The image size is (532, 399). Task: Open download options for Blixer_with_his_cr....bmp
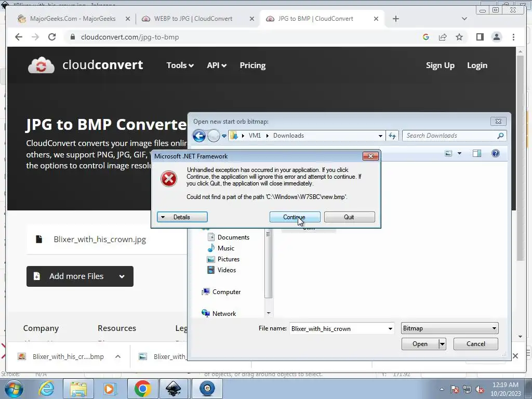(118, 356)
